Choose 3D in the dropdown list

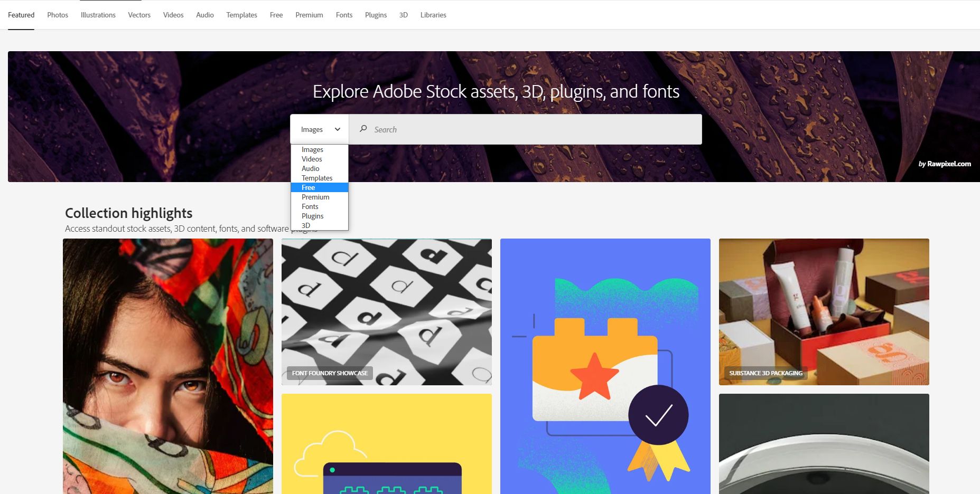pyautogui.click(x=320, y=225)
